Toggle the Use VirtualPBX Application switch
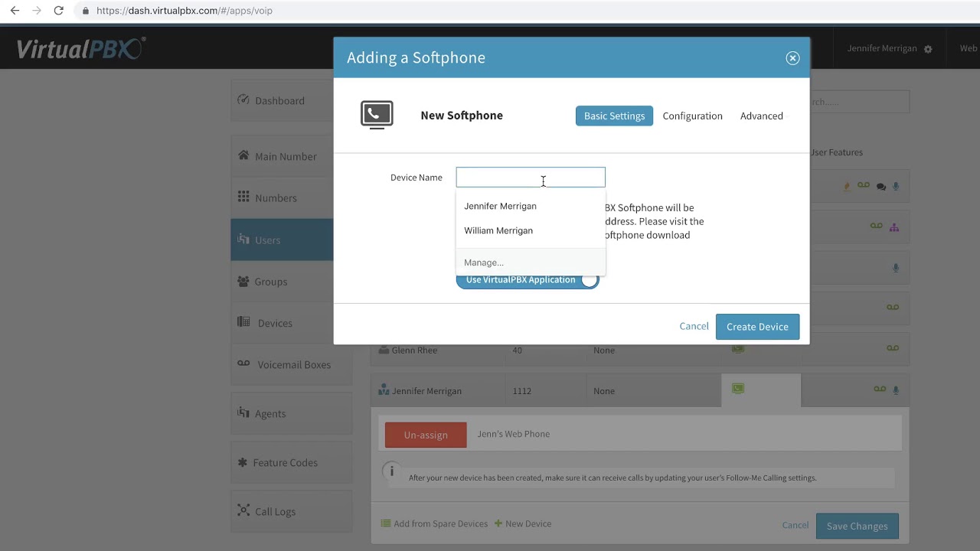This screenshot has height=551, width=980. coord(528,280)
